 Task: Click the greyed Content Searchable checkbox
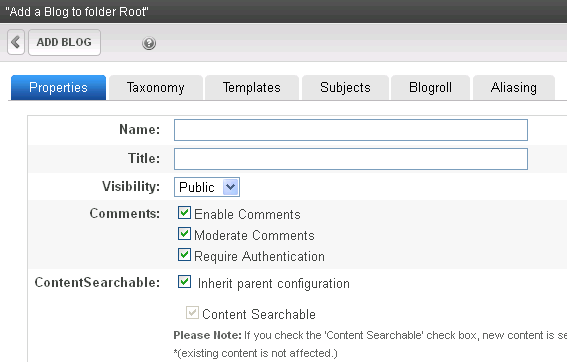coord(192,312)
